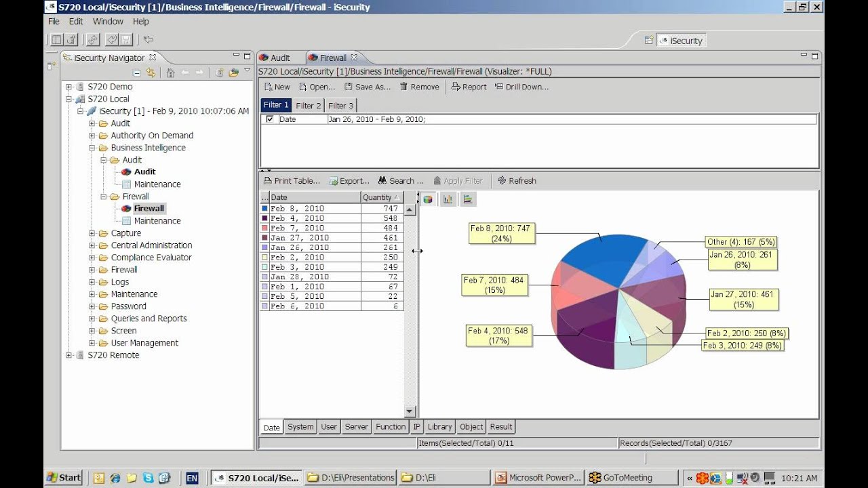Image resolution: width=868 pixels, height=488 pixels.
Task: Open Skype from quick launch
Action: pos(148,478)
